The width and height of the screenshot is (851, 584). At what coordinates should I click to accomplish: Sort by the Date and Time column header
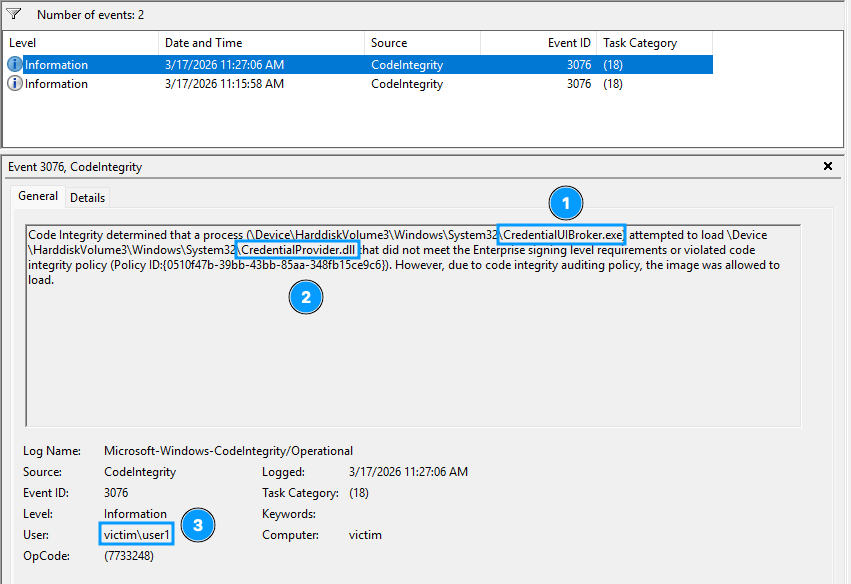pyautogui.click(x=261, y=43)
